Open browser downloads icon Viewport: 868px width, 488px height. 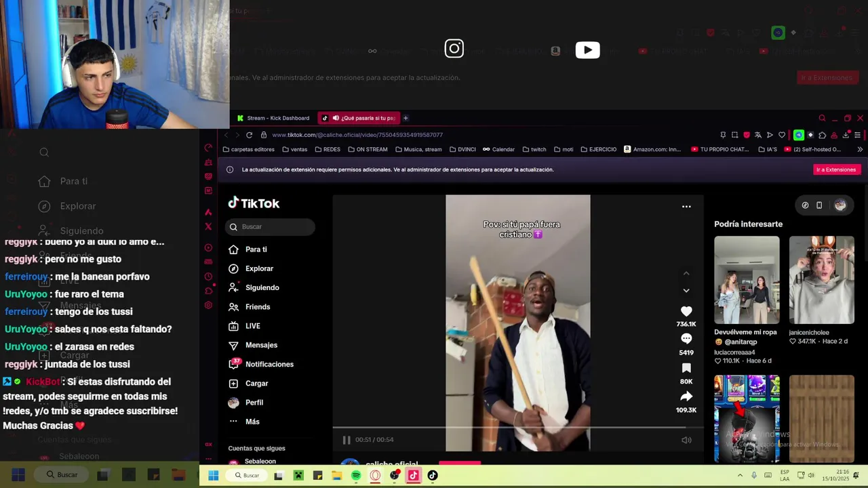coord(846,135)
